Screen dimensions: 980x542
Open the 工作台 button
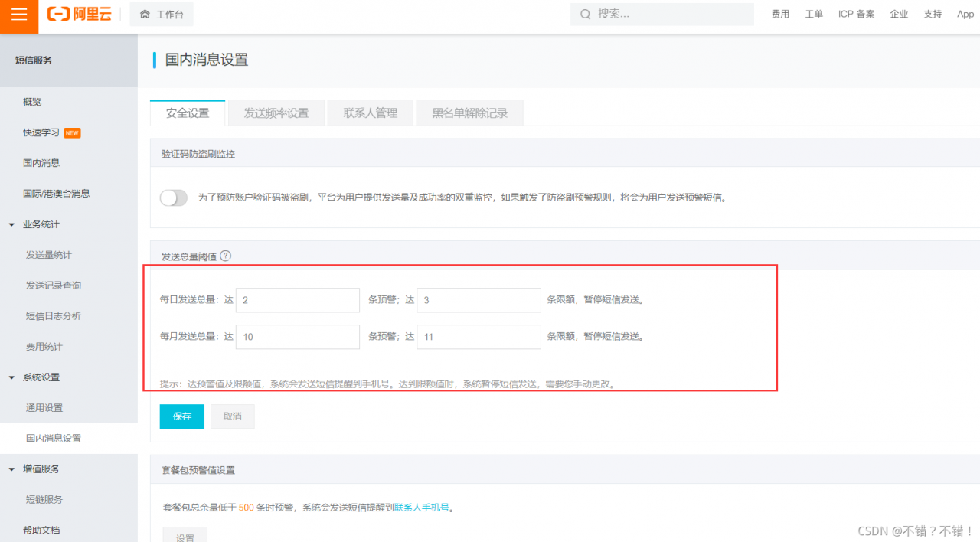(162, 15)
